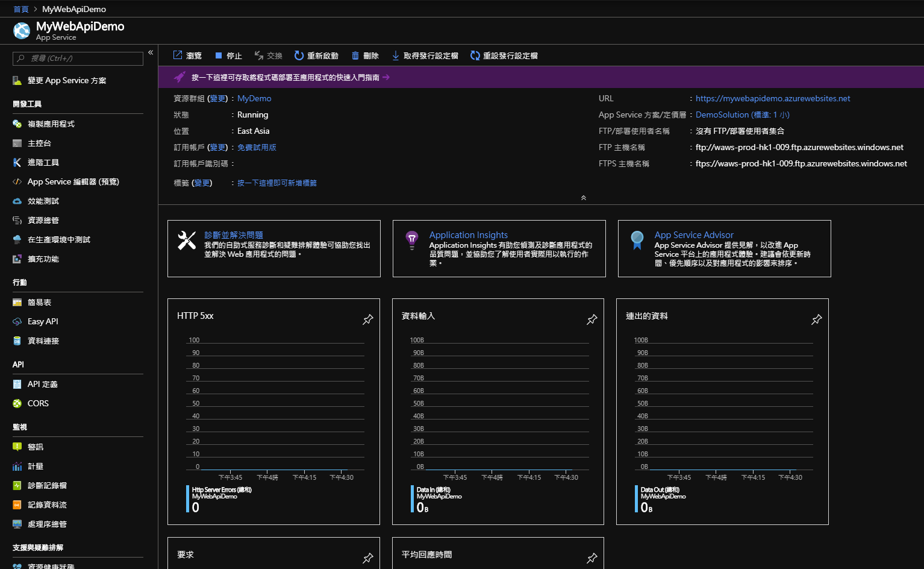Click the 瀏覽 (Browse) toolbar icon
924x569 pixels.
coord(178,55)
